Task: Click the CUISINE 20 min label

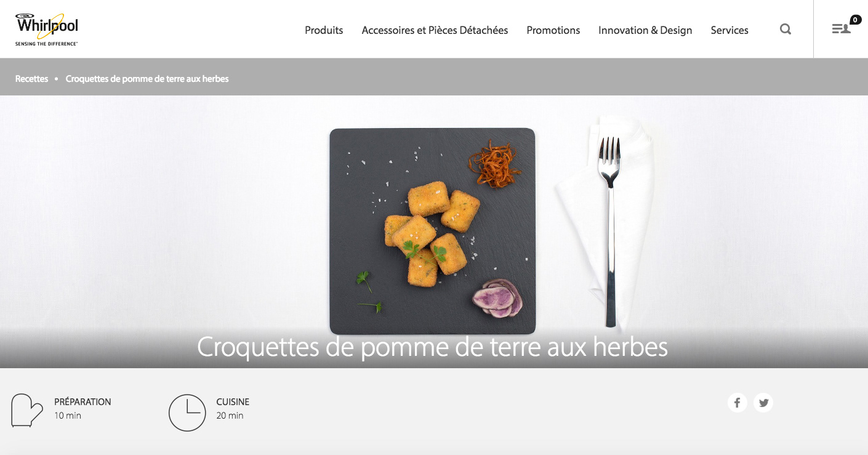Action: 233,408
